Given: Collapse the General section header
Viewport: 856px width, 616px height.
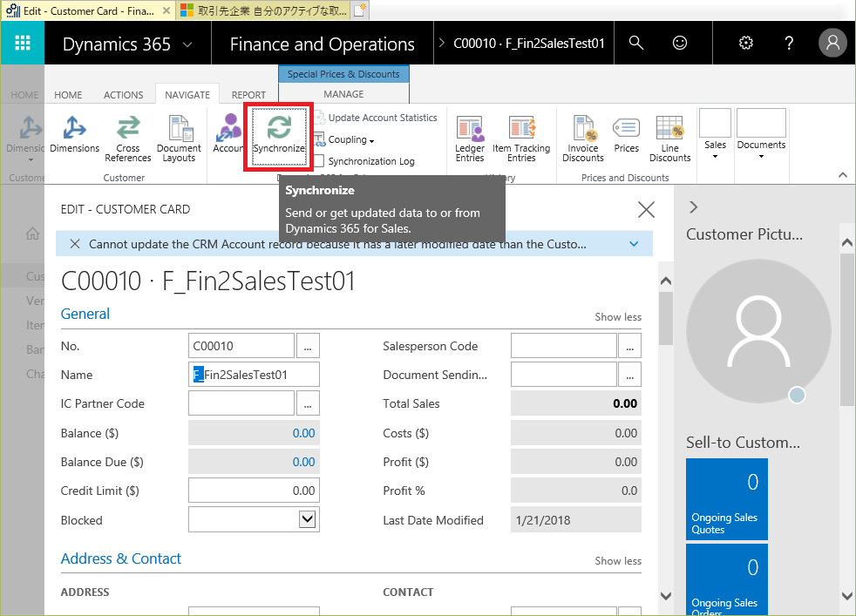Looking at the screenshot, I should (85, 314).
